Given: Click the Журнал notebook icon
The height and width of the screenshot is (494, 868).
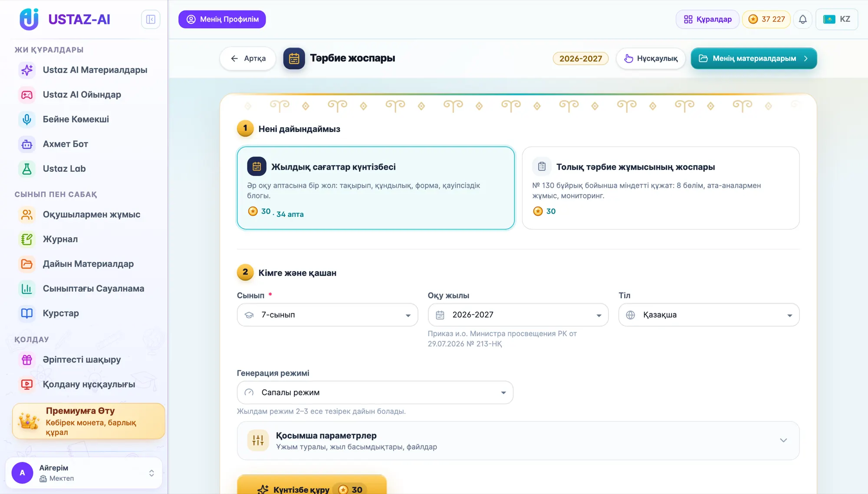Looking at the screenshot, I should 27,239.
